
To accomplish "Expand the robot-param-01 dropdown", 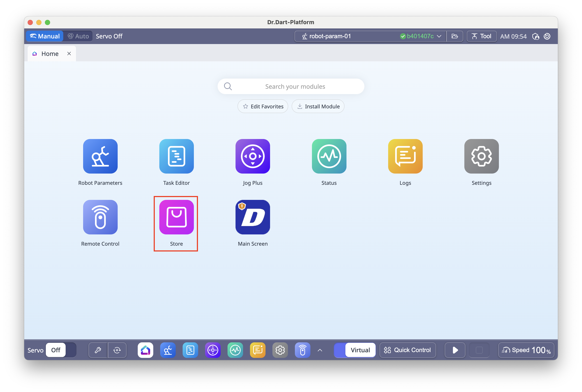I will click(x=439, y=36).
